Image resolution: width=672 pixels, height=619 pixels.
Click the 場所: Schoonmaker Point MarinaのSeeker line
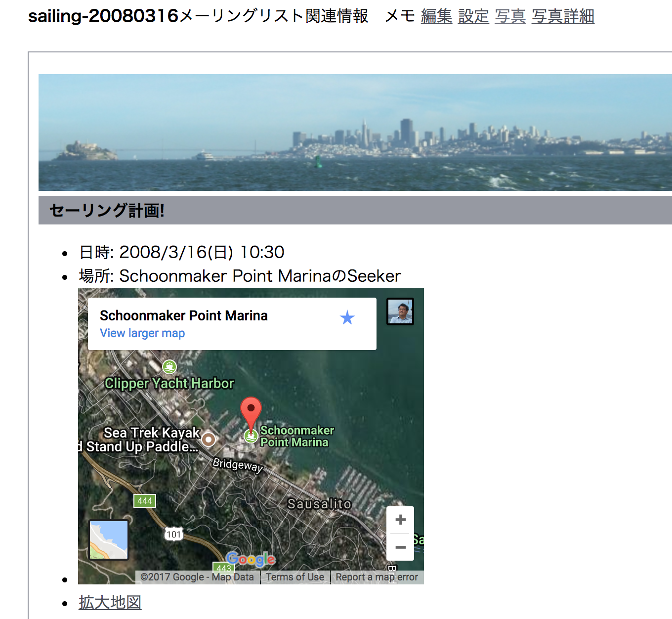coord(240,276)
